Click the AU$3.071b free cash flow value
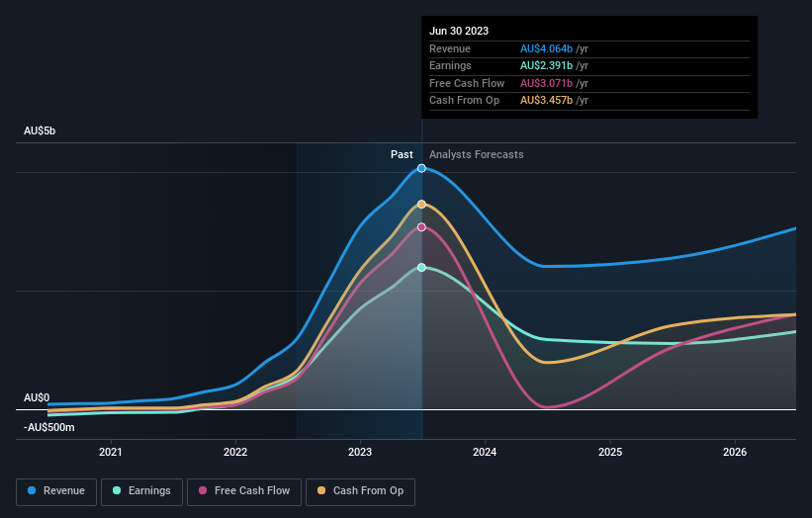The image size is (812, 518). (x=546, y=83)
